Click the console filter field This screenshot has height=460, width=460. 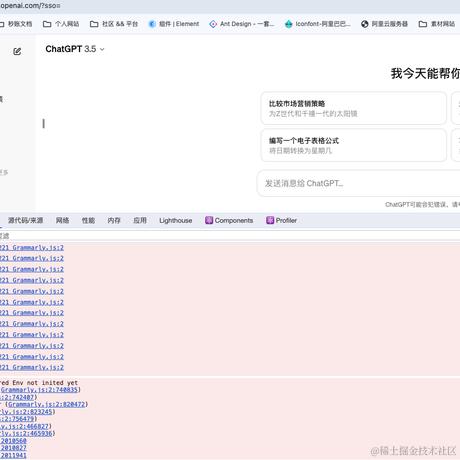pyautogui.click(x=230, y=236)
